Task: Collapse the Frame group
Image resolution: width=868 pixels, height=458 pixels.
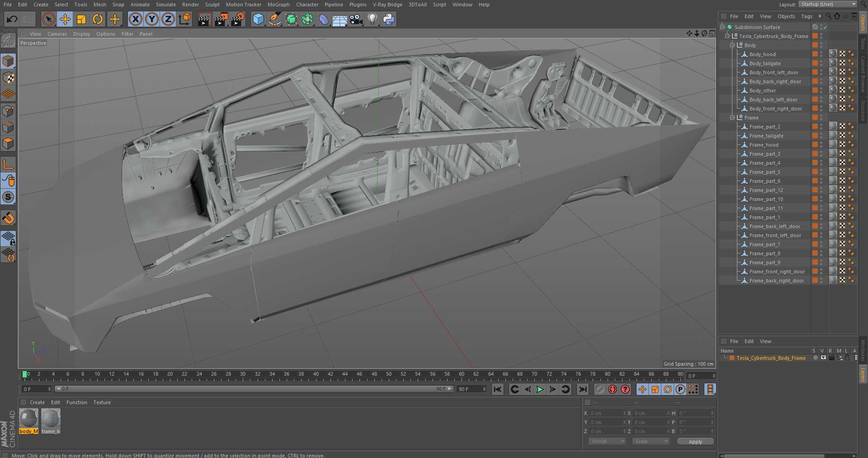Action: (x=732, y=118)
